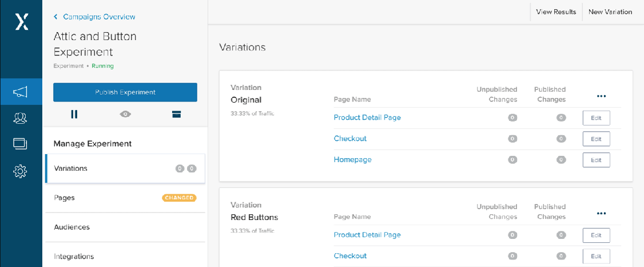Edit Homepage in Original variation
Viewport: 644px width, 267px height.
coord(596,160)
